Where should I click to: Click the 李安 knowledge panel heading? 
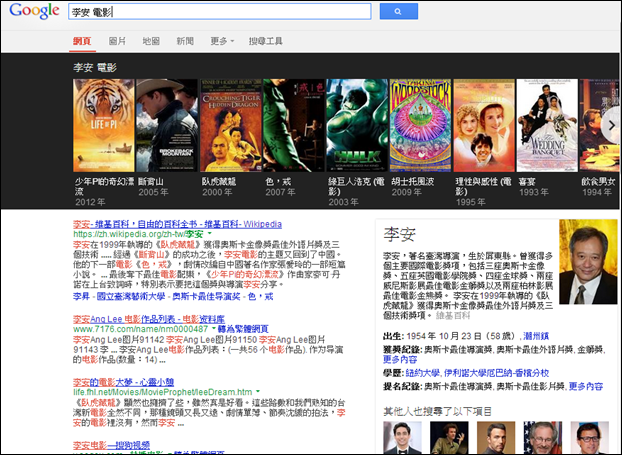point(399,234)
